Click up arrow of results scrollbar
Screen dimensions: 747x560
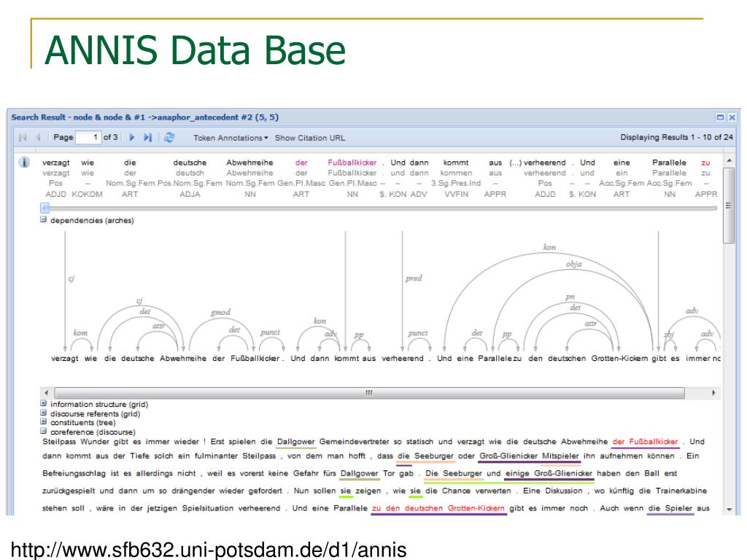(x=729, y=161)
